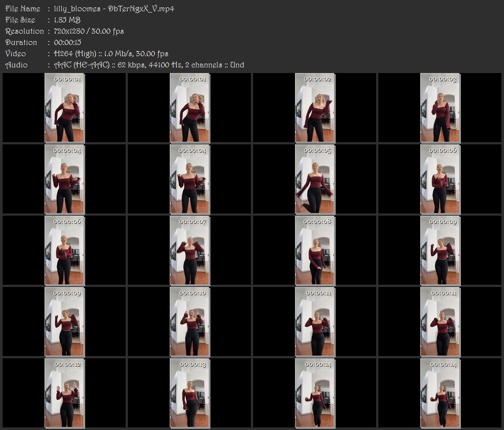Select the file size value in MB
Viewport: 504px width, 430px height.
[67, 20]
